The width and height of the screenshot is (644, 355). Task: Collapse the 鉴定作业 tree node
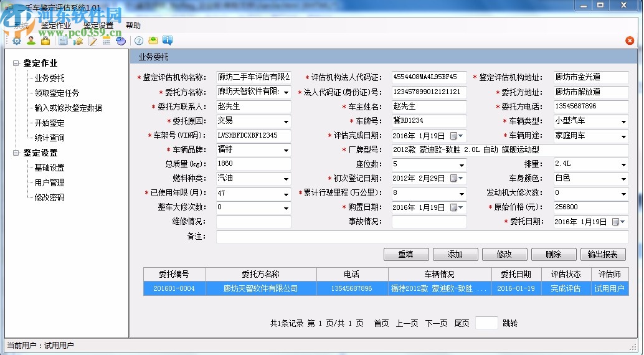(16, 64)
